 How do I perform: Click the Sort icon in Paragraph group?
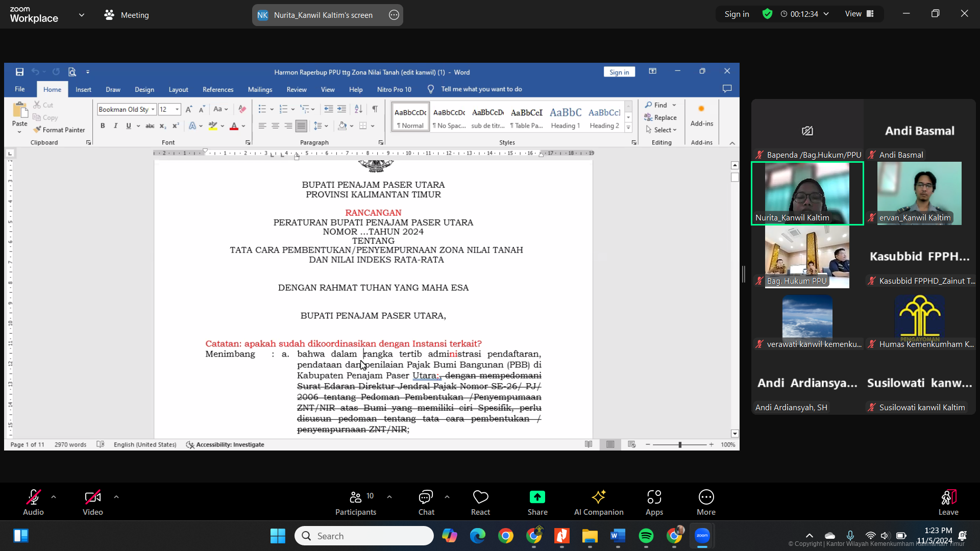tap(358, 109)
